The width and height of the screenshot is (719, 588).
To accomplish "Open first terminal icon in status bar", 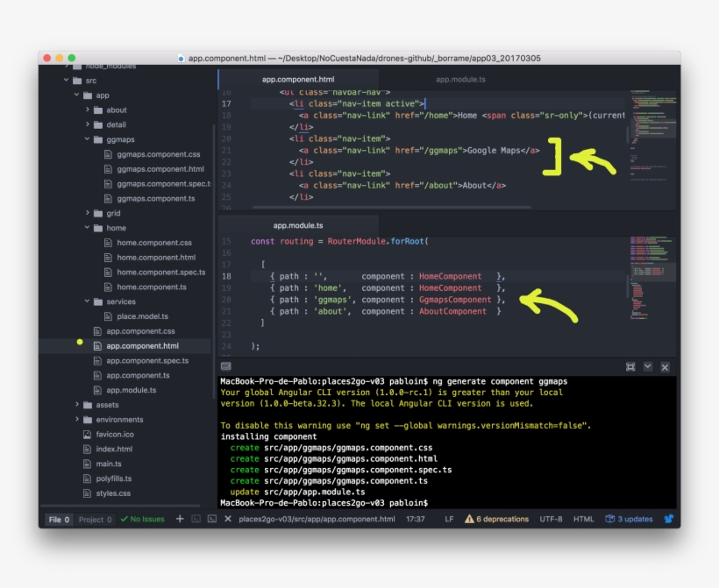I will 196,519.
